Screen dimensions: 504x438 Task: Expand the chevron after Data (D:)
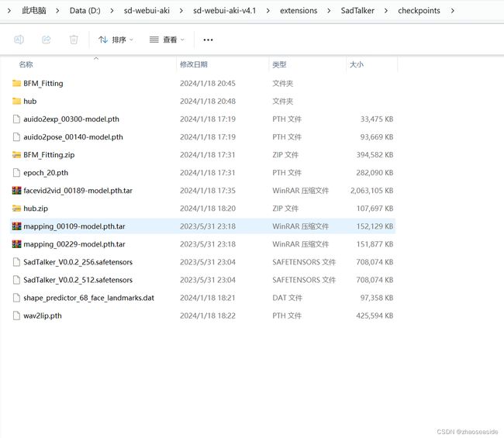[x=112, y=11]
